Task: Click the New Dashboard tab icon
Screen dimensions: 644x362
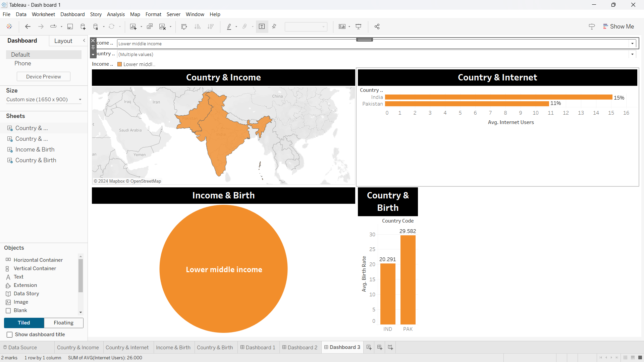Action: pos(380,347)
